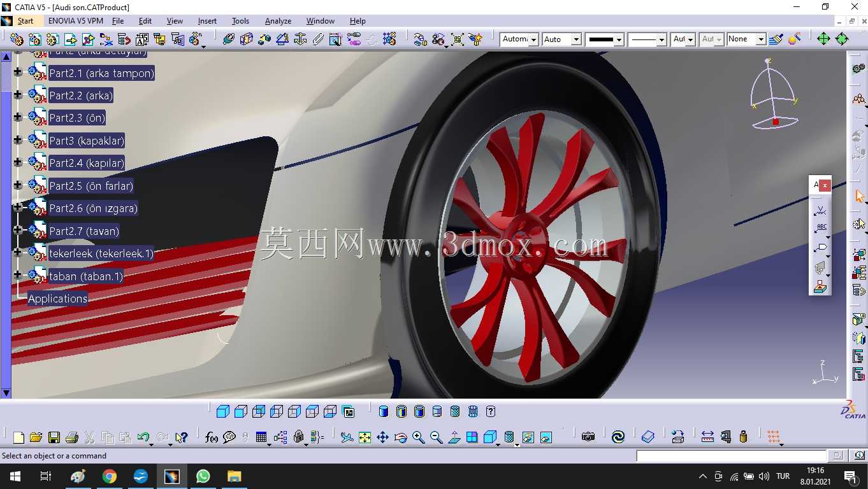Select Part2.5 (ön farlar) in the tree
Screen dimensions: 868x489
tap(91, 186)
